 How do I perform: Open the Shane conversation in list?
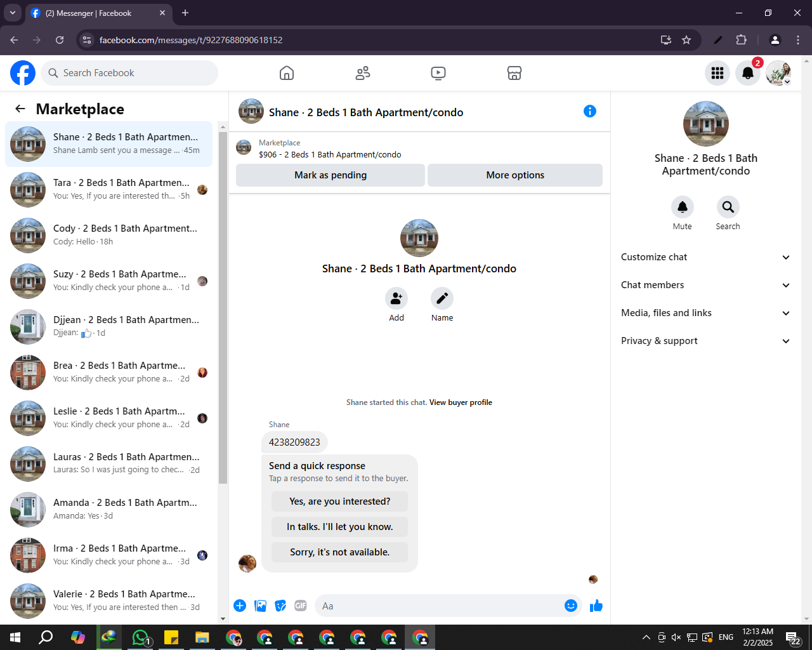(x=109, y=144)
